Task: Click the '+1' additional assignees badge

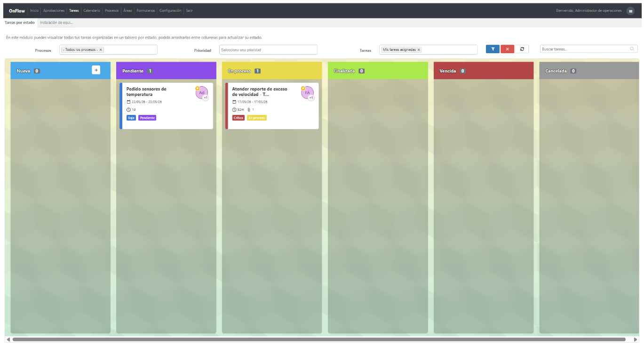Action: pos(206,97)
